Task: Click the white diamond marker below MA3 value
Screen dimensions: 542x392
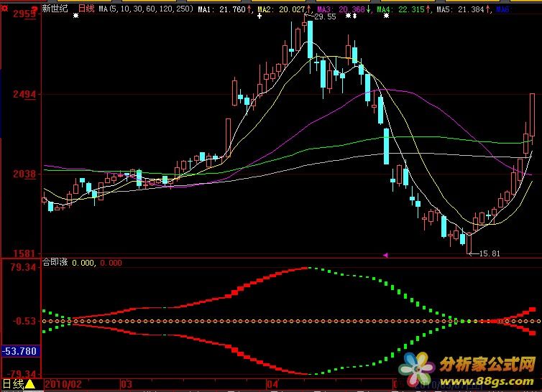Action: 354,16
